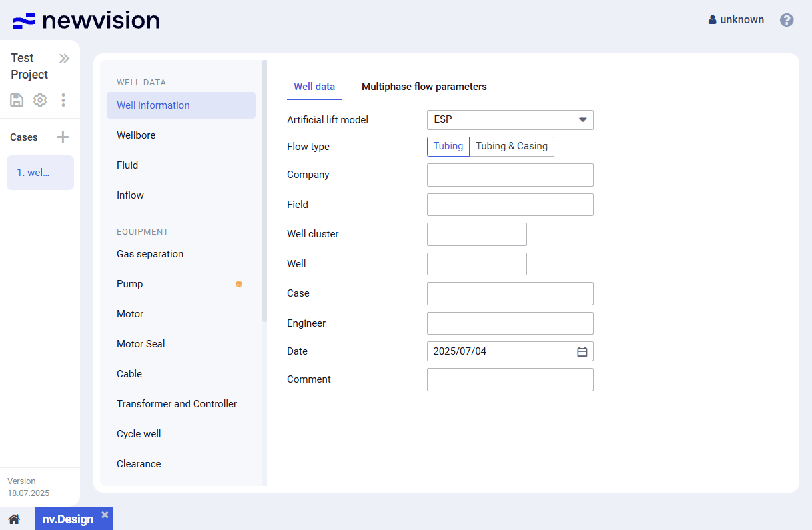Click the save project icon
Viewport: 812px width, 530px height.
point(17,100)
